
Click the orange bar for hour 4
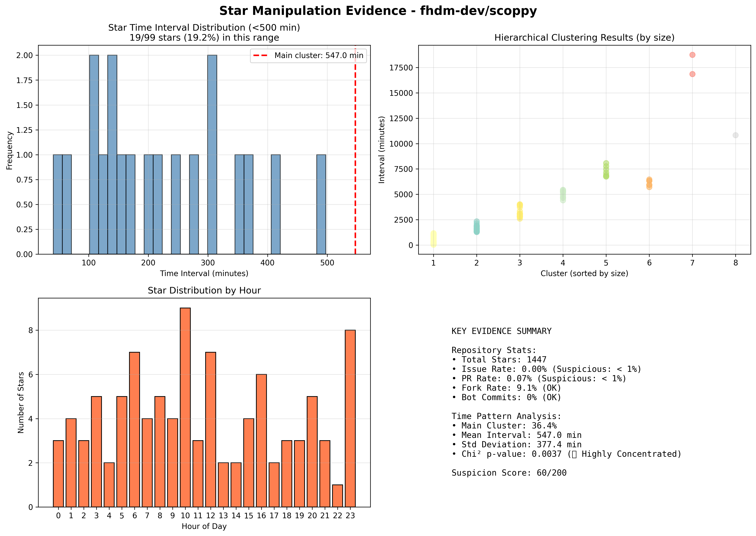[109, 485]
